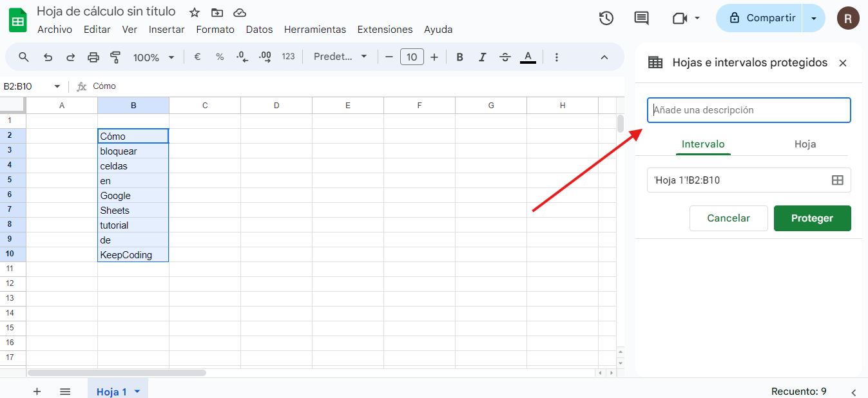Click the name box showing B2:B10
This screenshot has height=398, width=868.
26,86
